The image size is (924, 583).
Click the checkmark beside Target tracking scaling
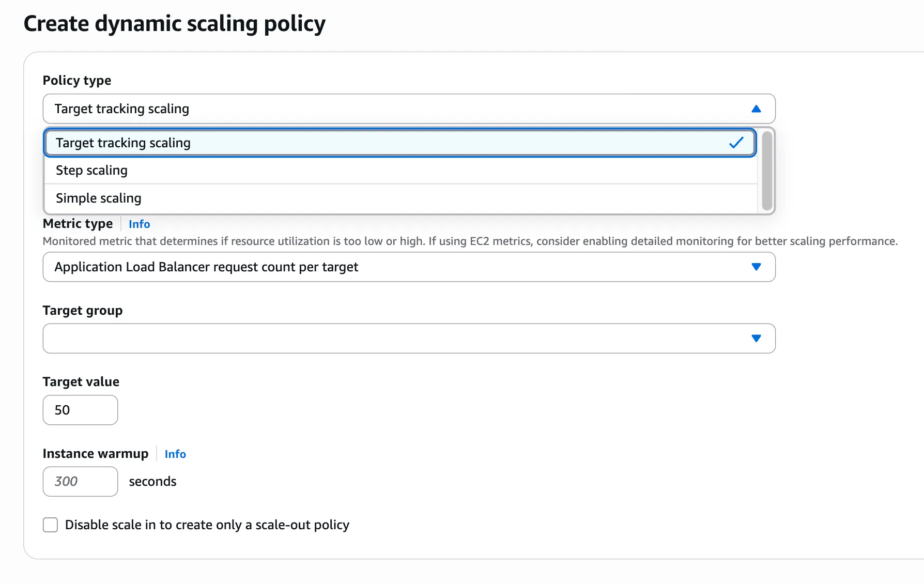coord(736,143)
